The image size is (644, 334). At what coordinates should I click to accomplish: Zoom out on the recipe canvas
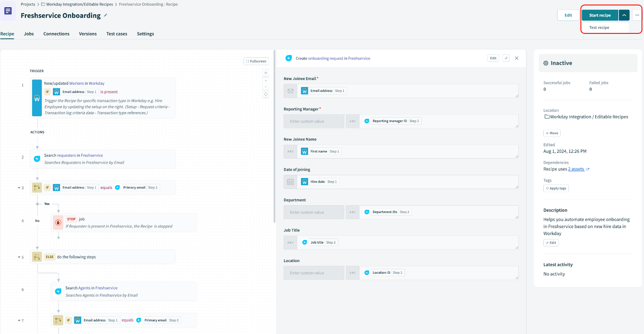click(x=266, y=87)
